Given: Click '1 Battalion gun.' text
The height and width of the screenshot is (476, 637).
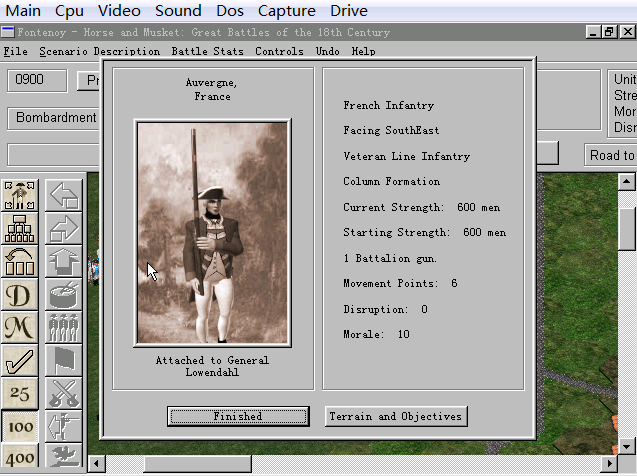Looking at the screenshot, I should 390,258.
